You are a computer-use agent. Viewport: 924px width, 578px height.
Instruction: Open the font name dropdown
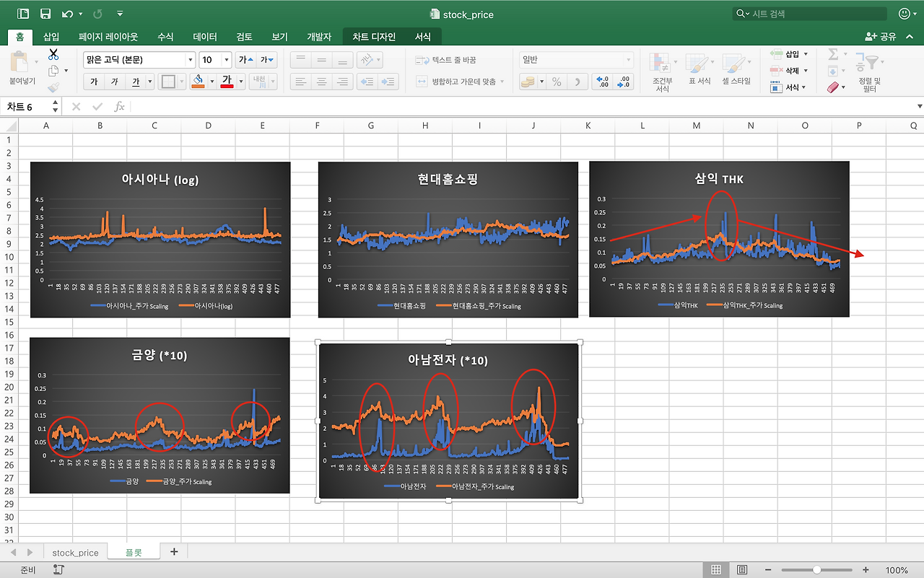[189, 58]
